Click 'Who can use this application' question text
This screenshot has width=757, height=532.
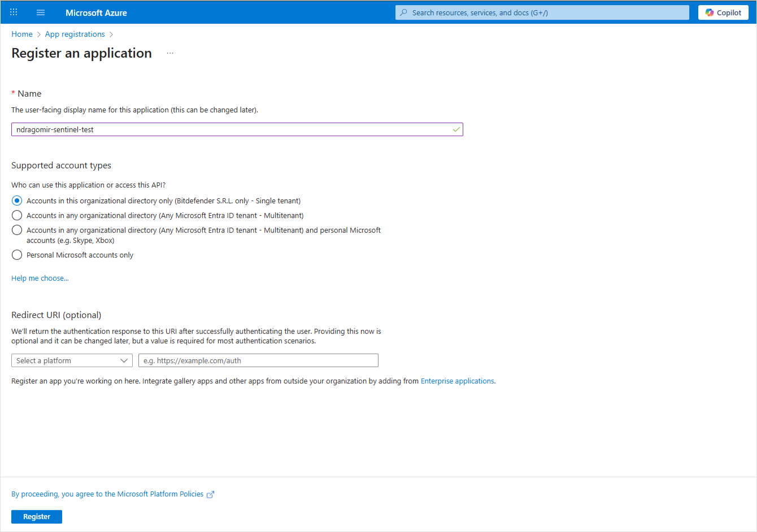[x=89, y=185]
